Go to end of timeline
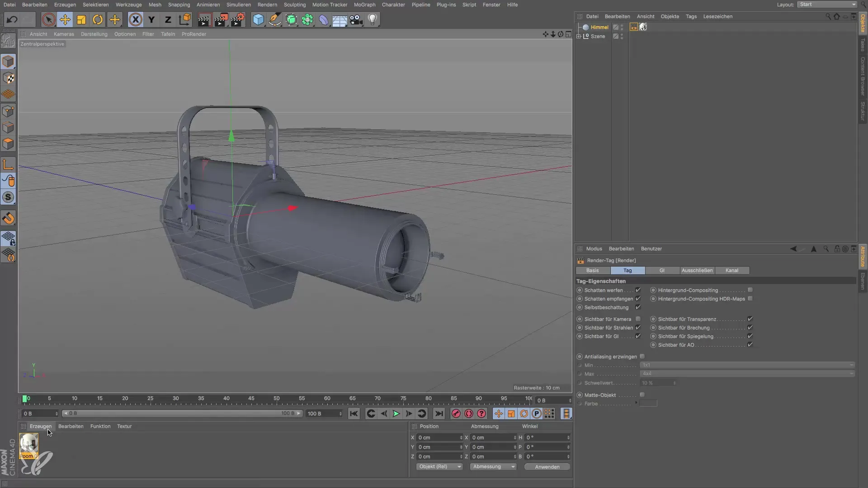 (x=439, y=413)
